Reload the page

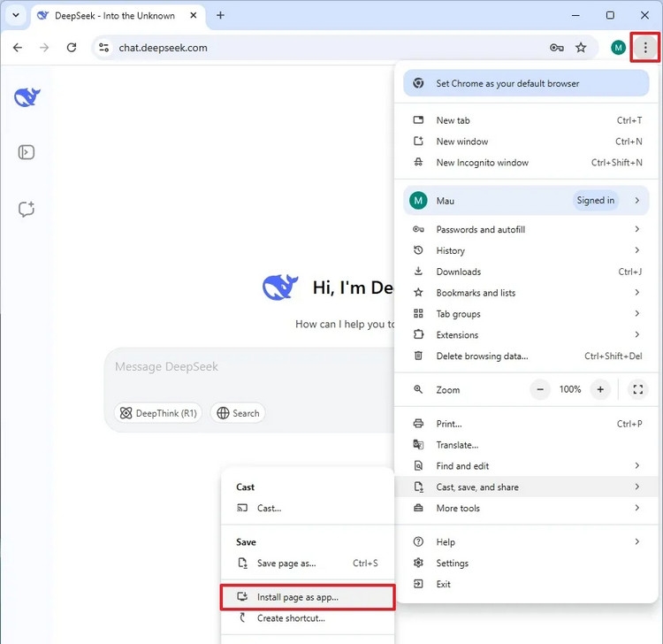pyautogui.click(x=72, y=48)
